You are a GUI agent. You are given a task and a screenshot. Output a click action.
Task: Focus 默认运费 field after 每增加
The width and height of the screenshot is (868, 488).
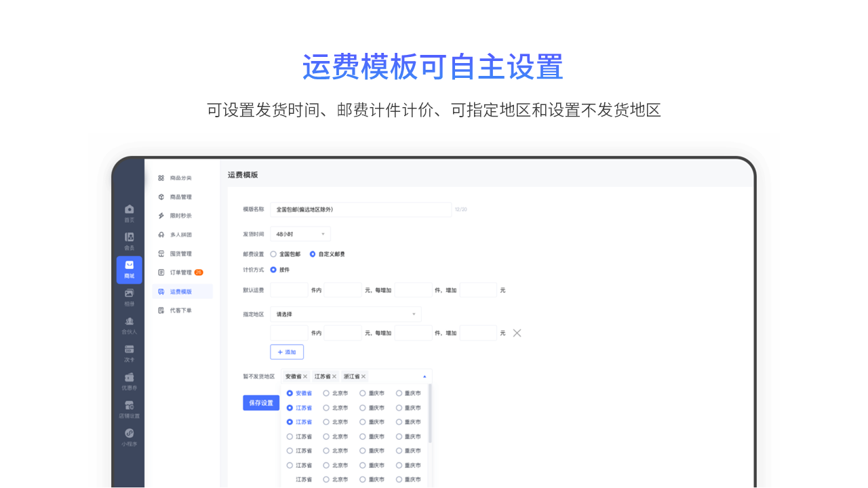coord(414,290)
